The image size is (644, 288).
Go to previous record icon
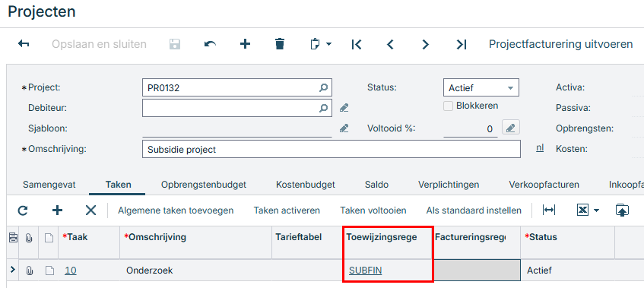[390, 44]
